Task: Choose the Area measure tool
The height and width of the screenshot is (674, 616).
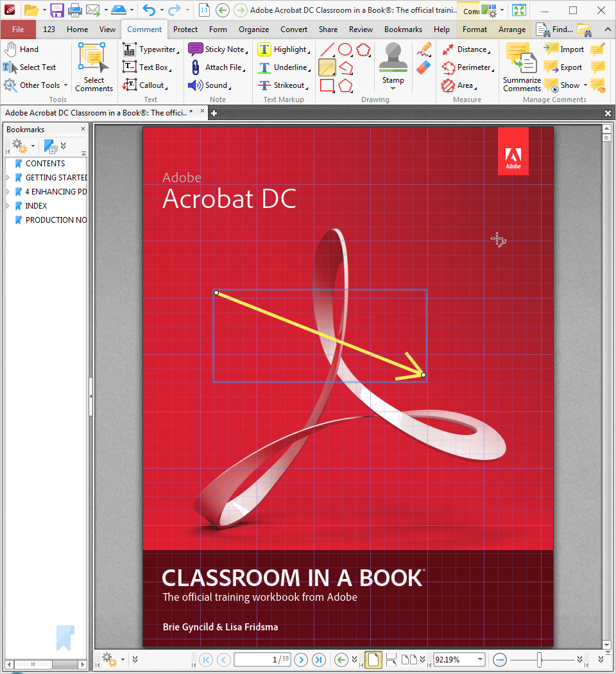Action: (459, 85)
